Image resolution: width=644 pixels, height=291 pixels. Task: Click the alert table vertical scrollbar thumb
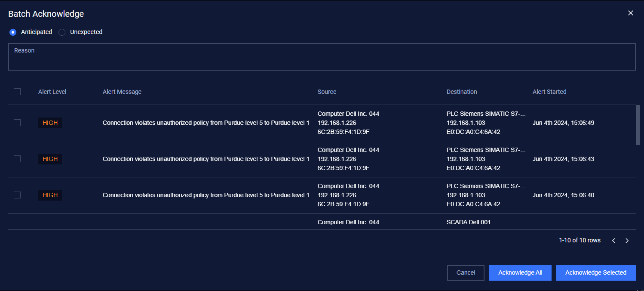pos(638,125)
